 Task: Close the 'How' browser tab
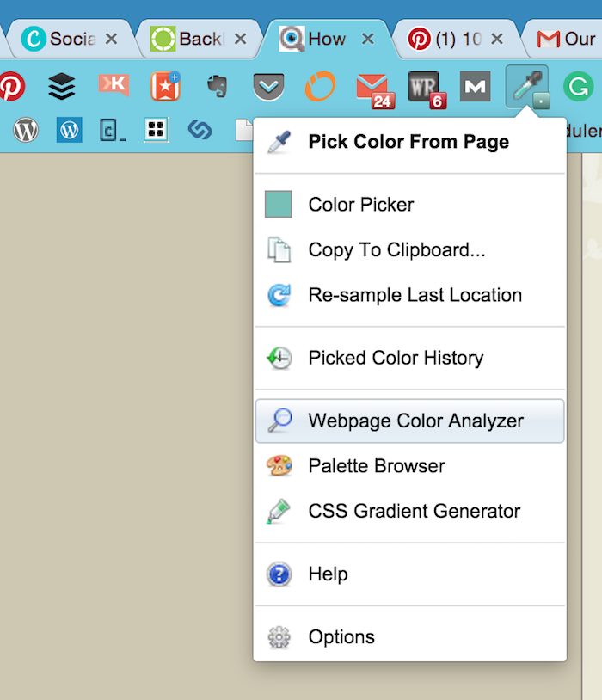click(368, 39)
